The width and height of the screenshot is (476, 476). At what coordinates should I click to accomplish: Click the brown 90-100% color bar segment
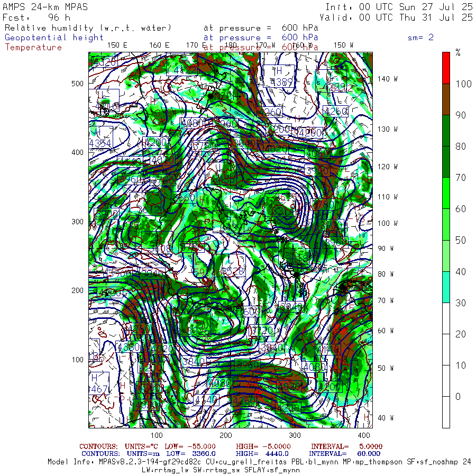pos(446,99)
